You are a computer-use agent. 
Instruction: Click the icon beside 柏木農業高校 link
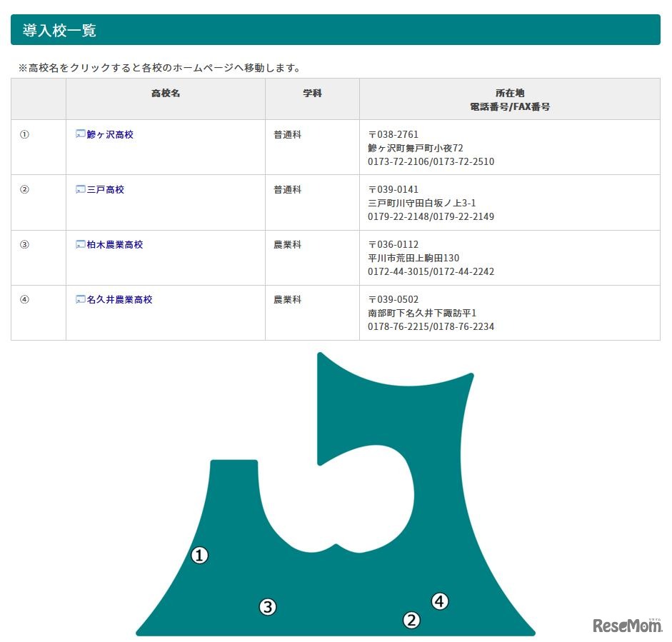(x=80, y=245)
